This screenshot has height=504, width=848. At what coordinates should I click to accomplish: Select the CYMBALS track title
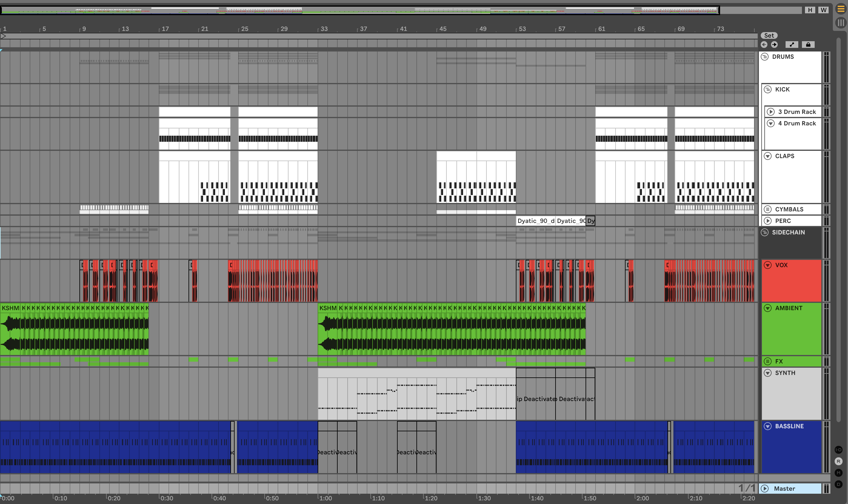coord(789,209)
